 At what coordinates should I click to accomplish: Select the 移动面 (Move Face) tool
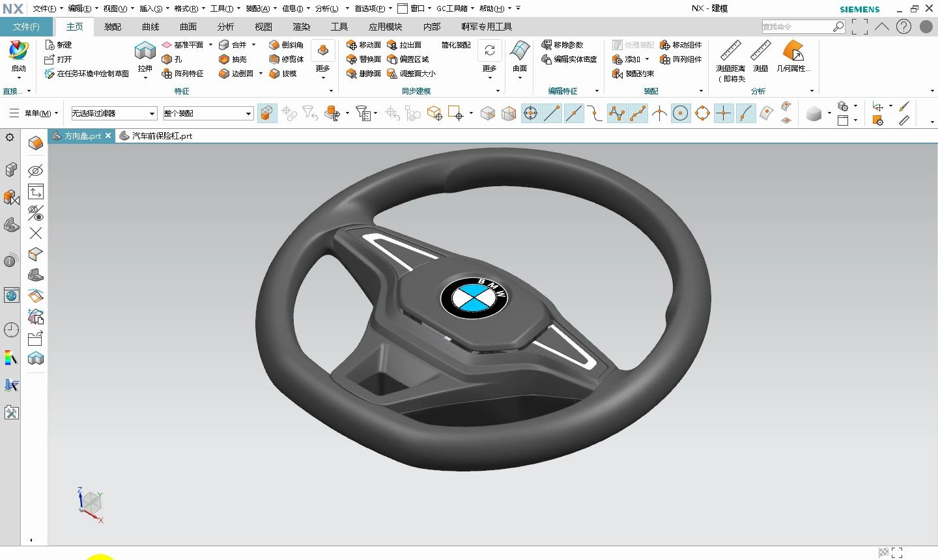364,45
